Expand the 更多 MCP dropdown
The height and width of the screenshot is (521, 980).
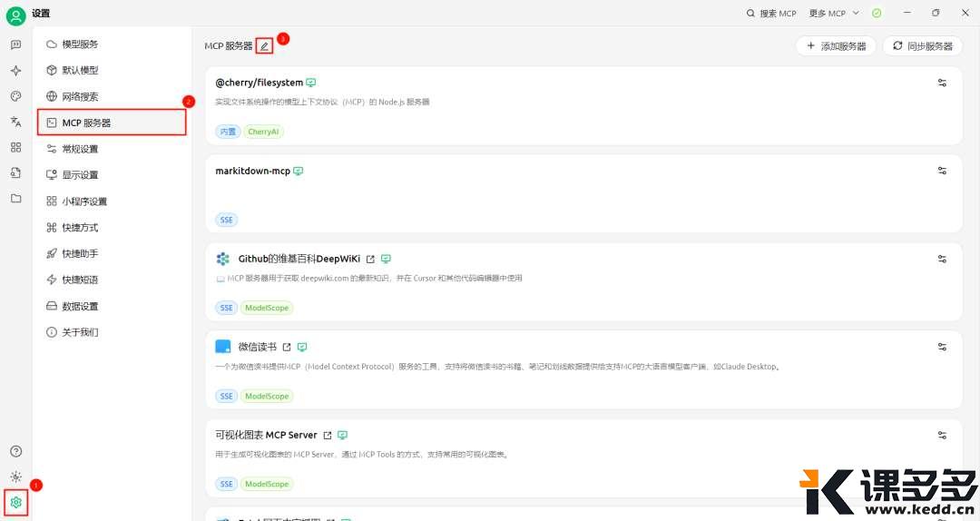(835, 13)
